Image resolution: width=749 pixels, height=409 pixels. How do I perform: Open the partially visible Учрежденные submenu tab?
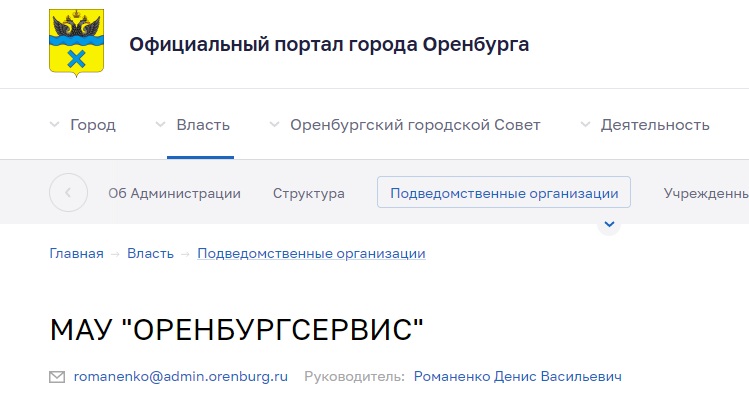coord(705,193)
